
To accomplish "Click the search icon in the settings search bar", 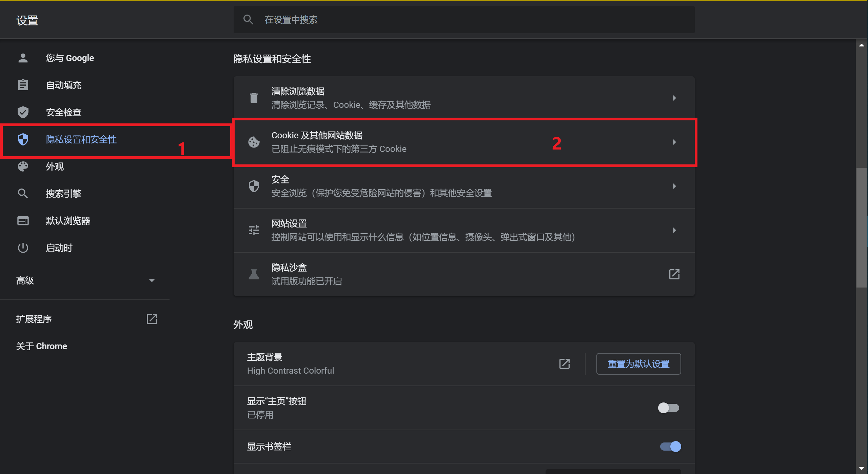I will (x=249, y=20).
